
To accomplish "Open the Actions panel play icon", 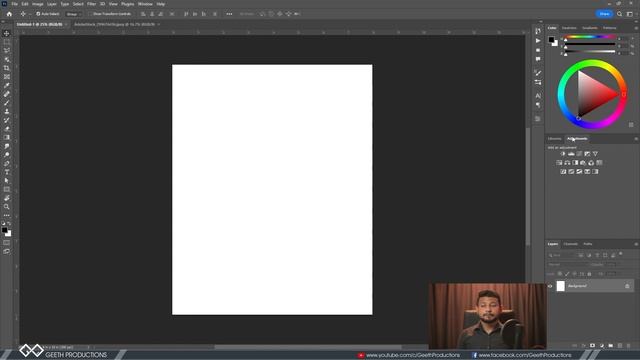I will [538, 41].
